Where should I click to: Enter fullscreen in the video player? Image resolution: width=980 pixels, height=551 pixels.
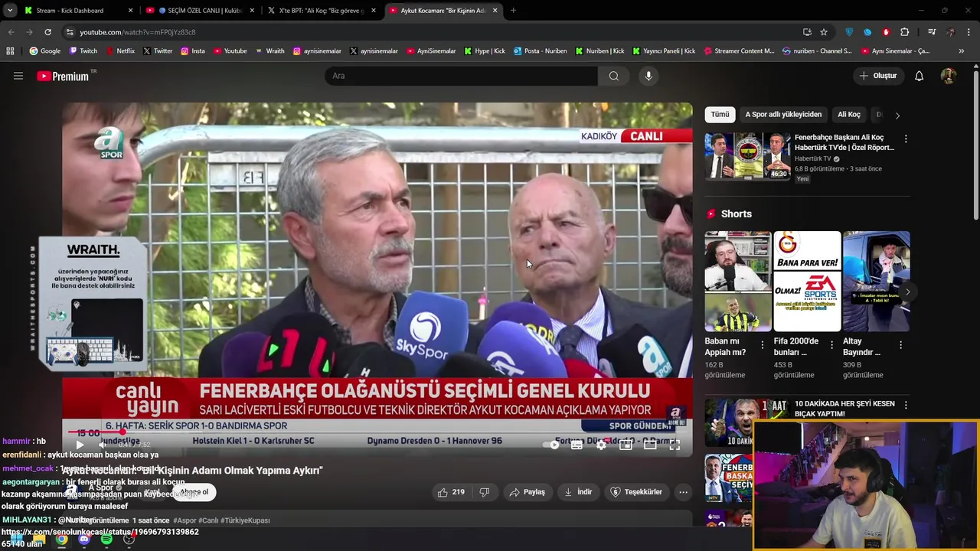(675, 445)
